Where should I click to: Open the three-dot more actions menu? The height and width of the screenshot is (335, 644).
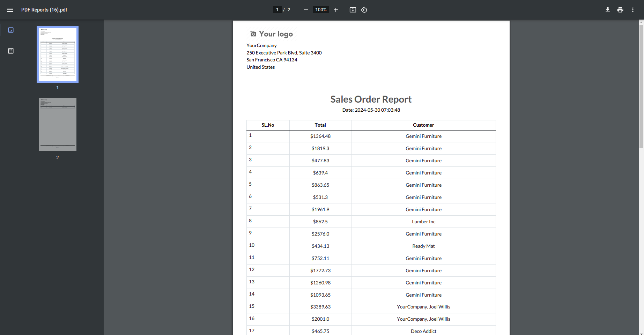tap(633, 10)
